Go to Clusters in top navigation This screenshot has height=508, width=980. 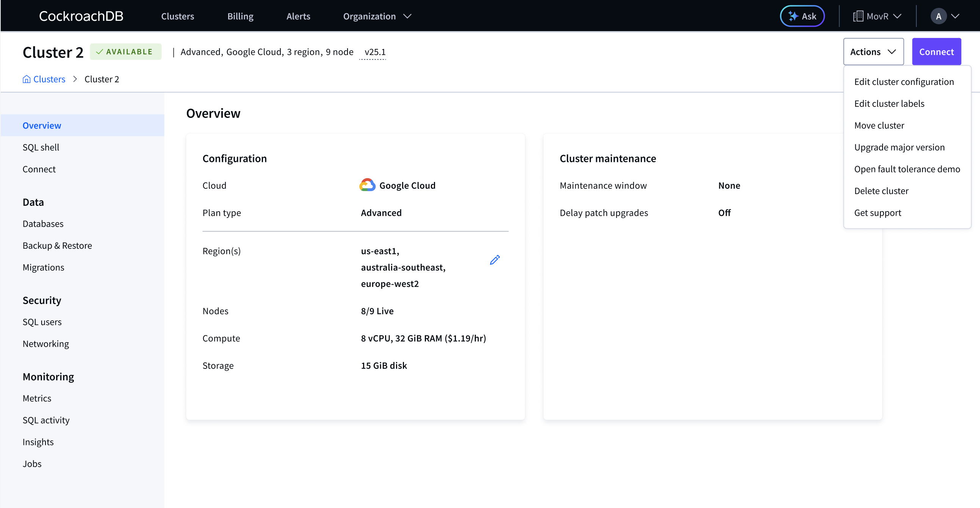pos(177,16)
